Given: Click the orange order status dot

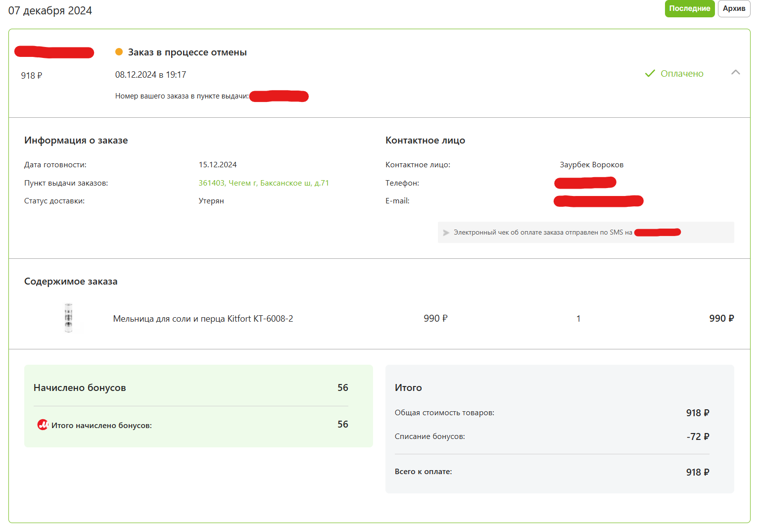Looking at the screenshot, I should tap(119, 51).
